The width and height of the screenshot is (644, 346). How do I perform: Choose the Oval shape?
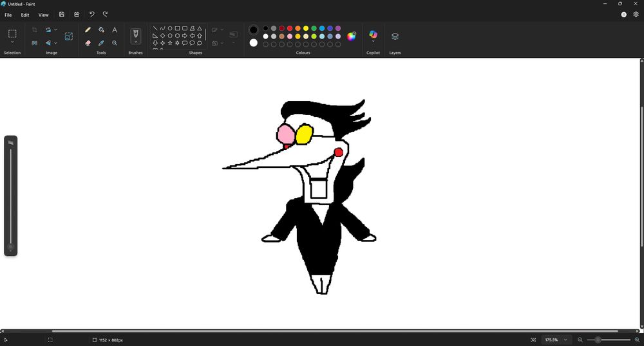(x=169, y=28)
